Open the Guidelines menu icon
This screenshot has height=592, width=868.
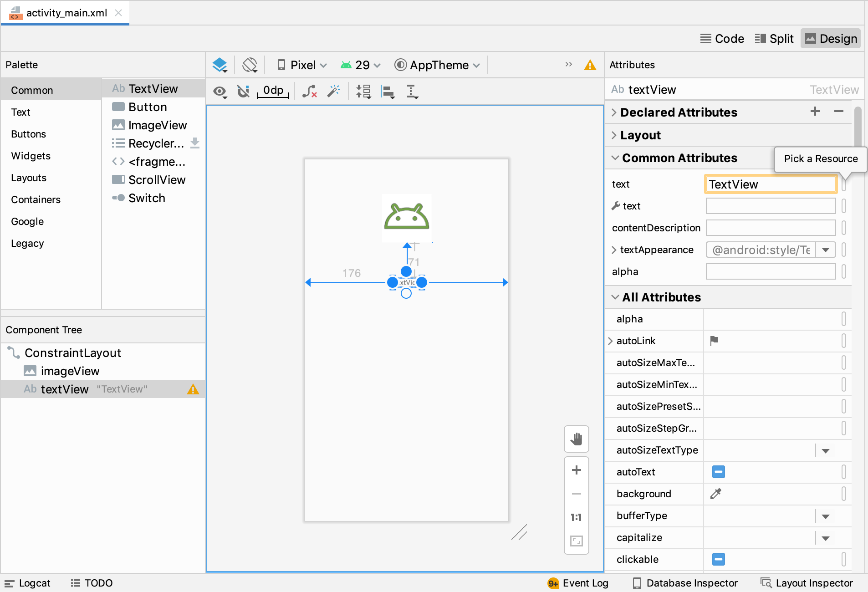(412, 92)
